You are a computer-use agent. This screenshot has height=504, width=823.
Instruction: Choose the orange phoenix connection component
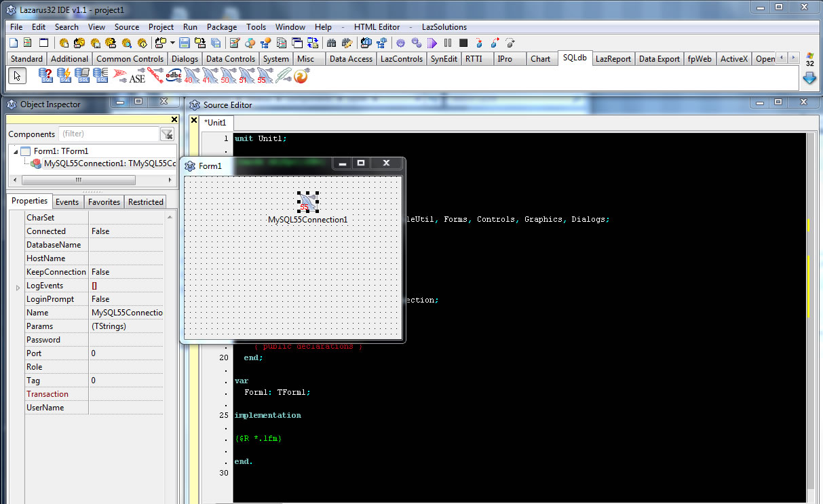(301, 76)
